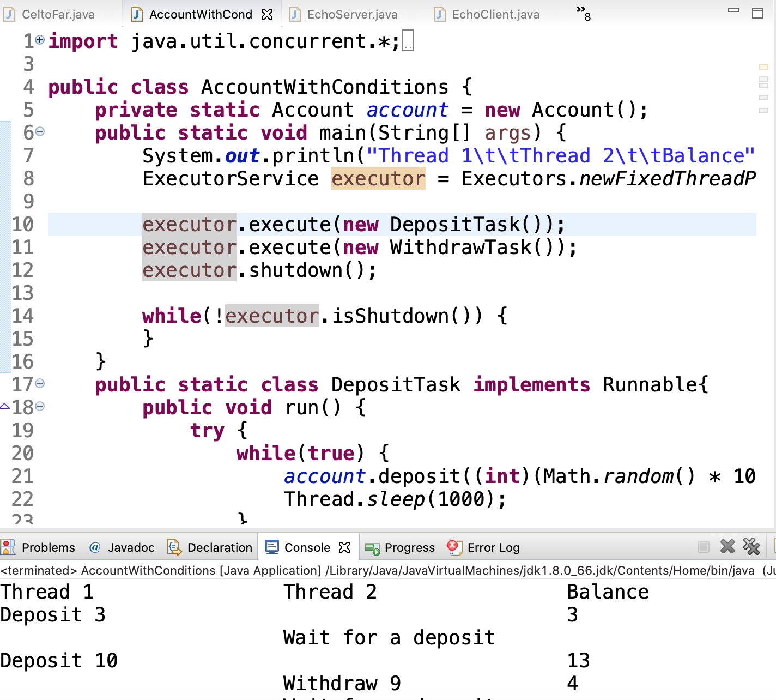Click the Executors.newFixedThreadP call on line 8
Screen dimensions: 776x700
[x=609, y=179]
